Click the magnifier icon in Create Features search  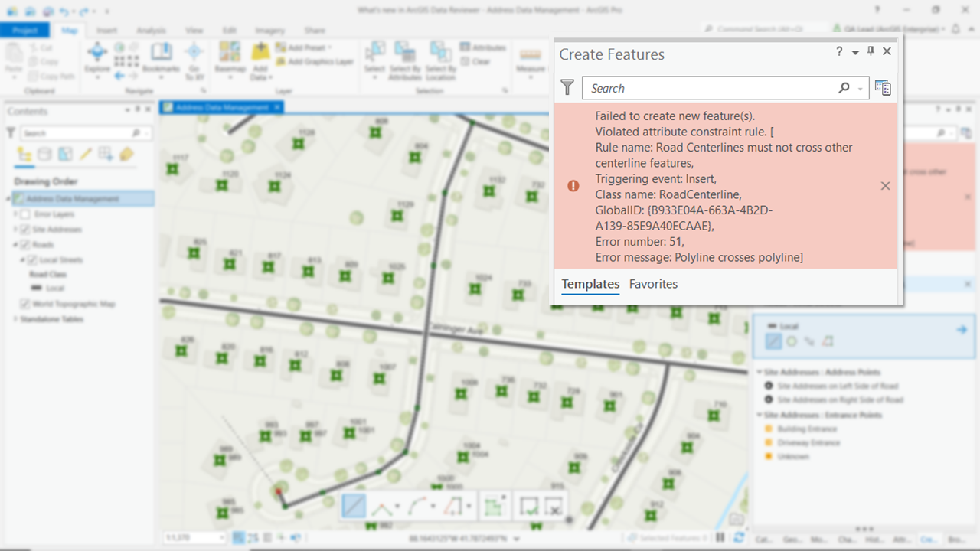click(844, 88)
